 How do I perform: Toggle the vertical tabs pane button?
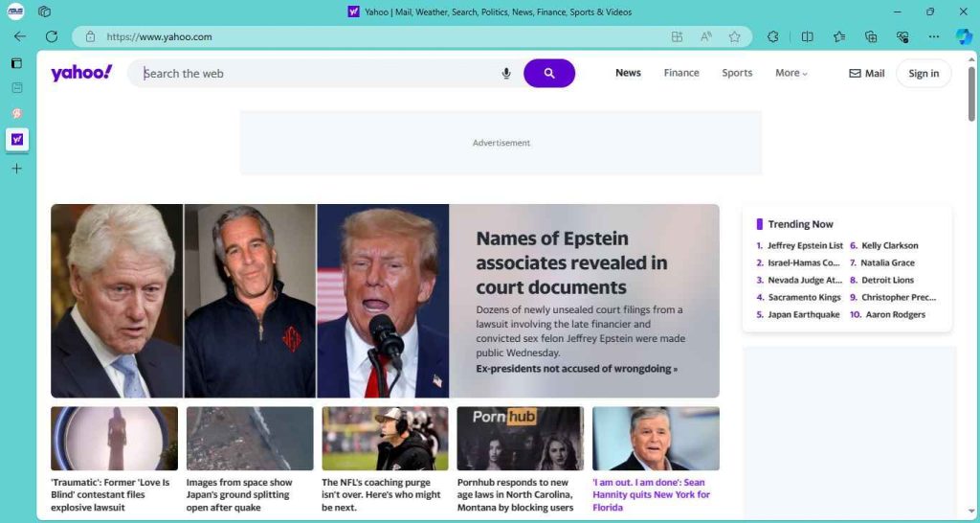pyautogui.click(x=16, y=63)
